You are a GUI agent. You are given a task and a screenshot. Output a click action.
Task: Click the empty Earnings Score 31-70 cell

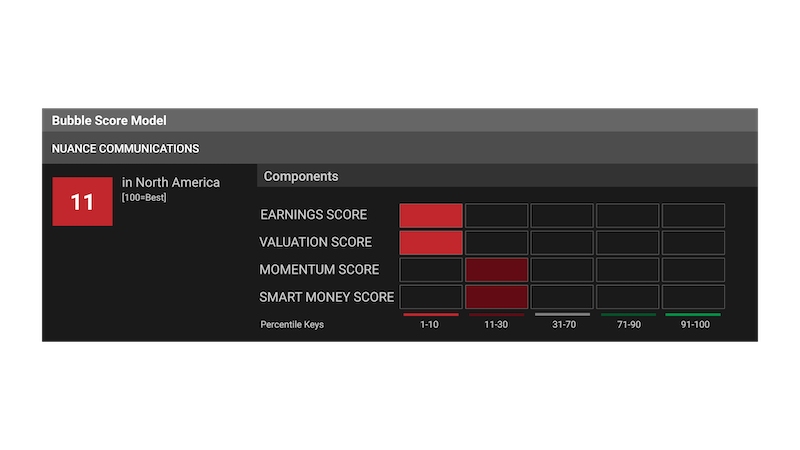(562, 215)
